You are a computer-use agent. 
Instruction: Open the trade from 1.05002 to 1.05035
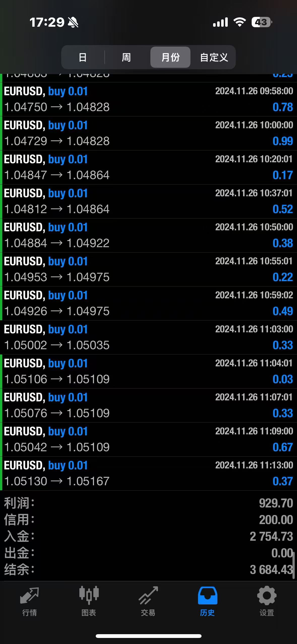point(149,337)
